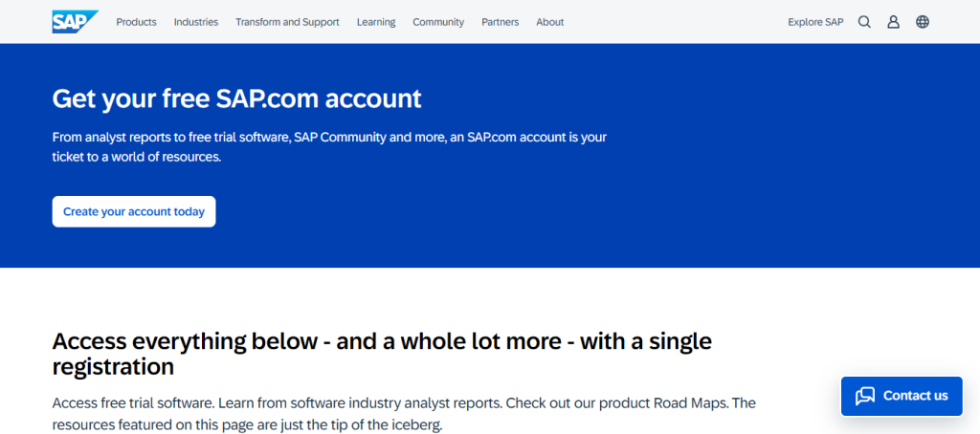Open the Contact us chat button
This screenshot has width=980, height=434.
(902, 396)
